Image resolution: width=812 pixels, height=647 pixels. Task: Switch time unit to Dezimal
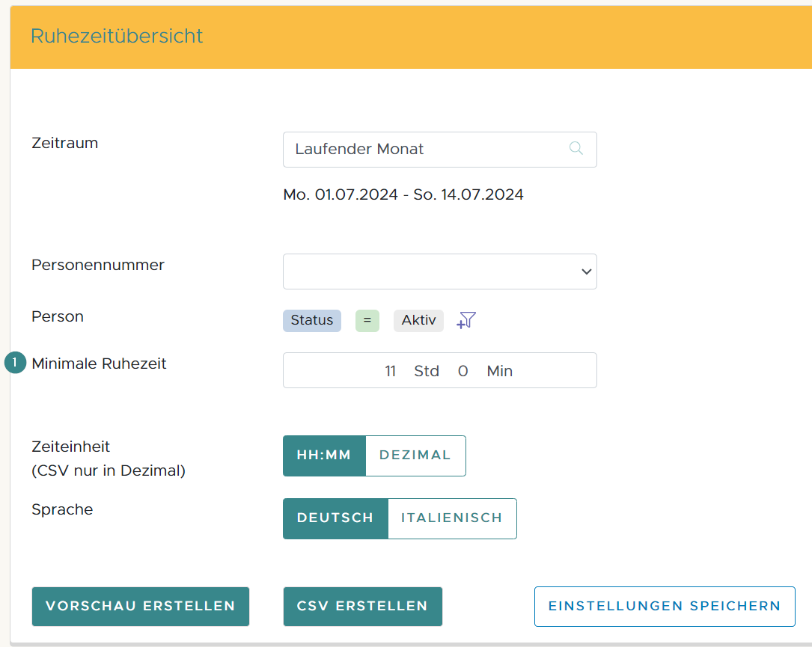pos(415,456)
